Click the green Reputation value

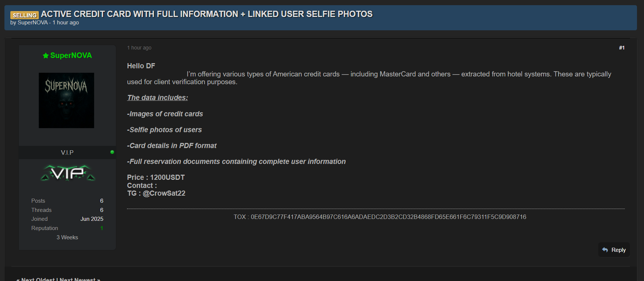[x=102, y=228]
